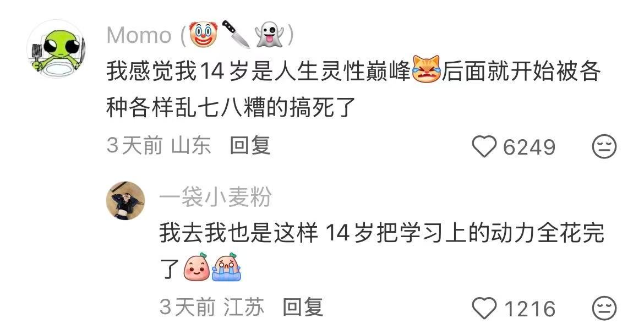Reply to Momo's comment via 回复
Image resolution: width=644 pixels, height=329 pixels.
pos(250,145)
